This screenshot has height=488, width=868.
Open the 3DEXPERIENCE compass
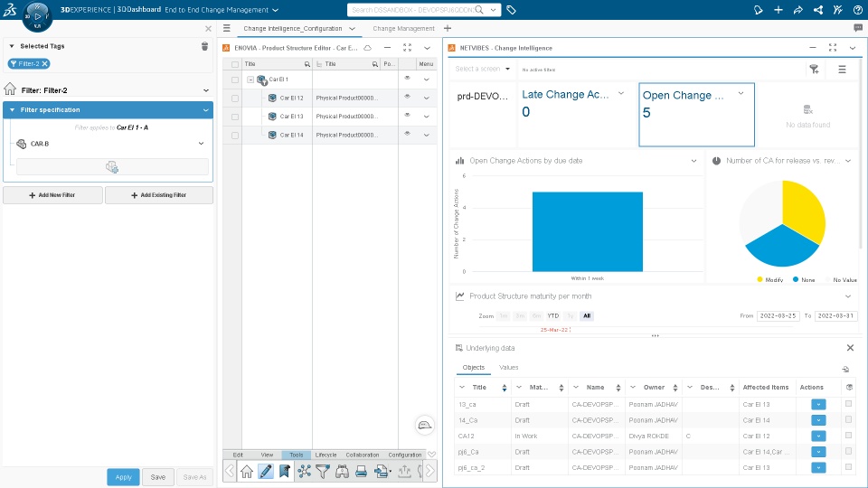click(37, 16)
